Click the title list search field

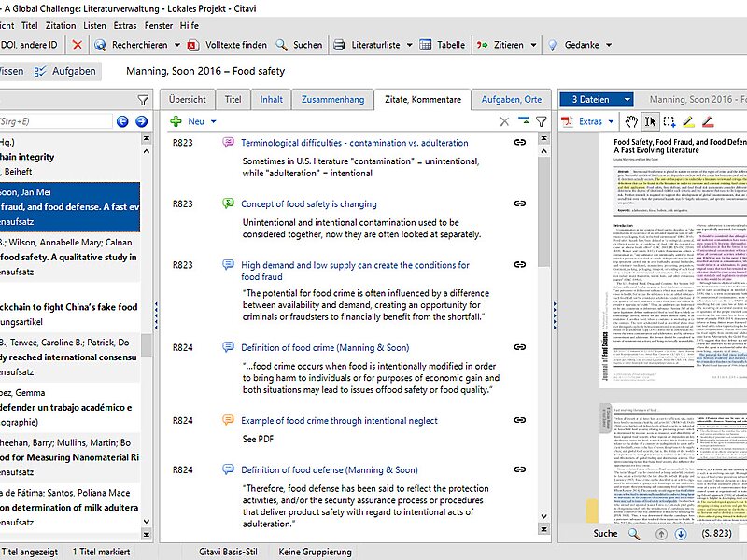(x=55, y=121)
